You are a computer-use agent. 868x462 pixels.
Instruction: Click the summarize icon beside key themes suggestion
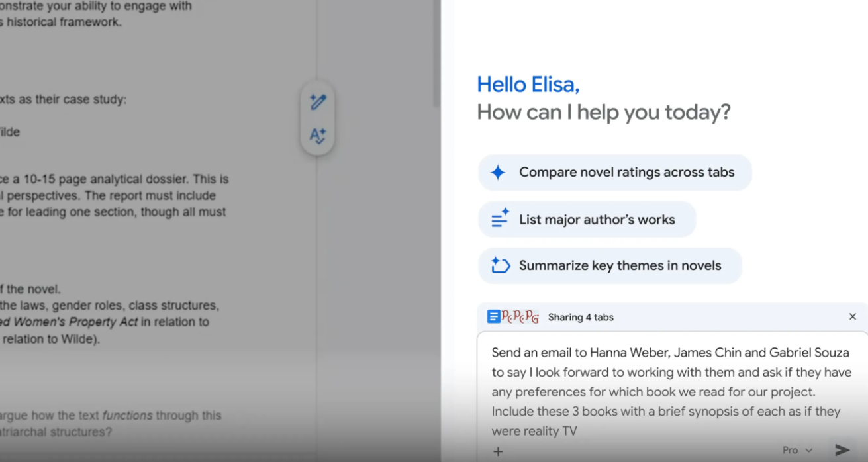[x=500, y=265]
